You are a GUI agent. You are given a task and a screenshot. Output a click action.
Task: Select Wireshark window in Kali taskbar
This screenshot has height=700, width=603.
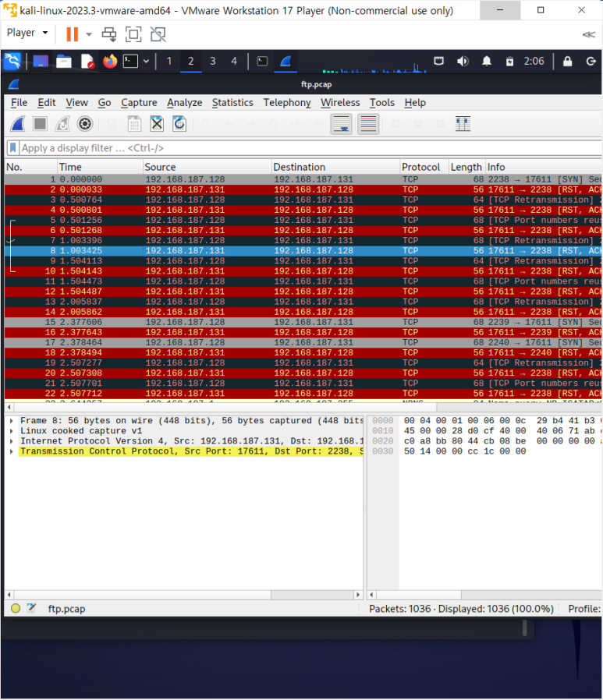[286, 61]
